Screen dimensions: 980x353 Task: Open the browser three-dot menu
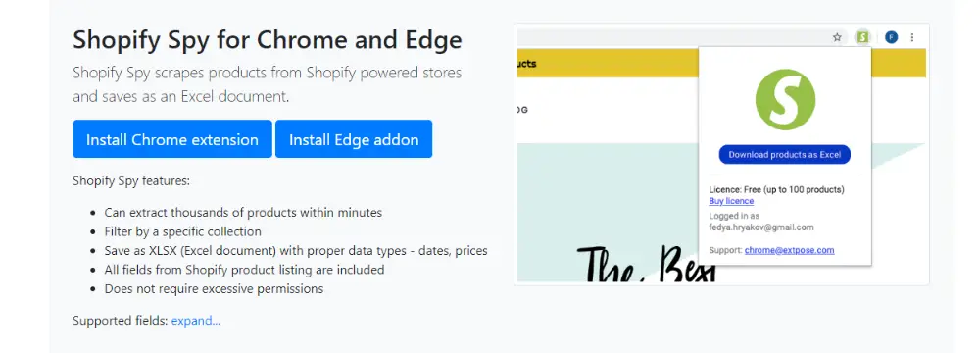tap(911, 37)
